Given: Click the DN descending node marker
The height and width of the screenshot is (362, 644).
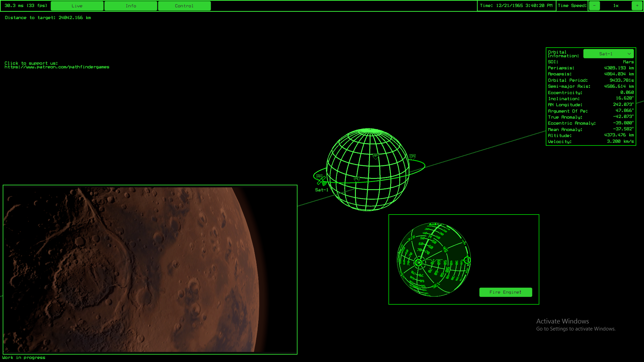Looking at the screenshot, I should pos(413,157).
